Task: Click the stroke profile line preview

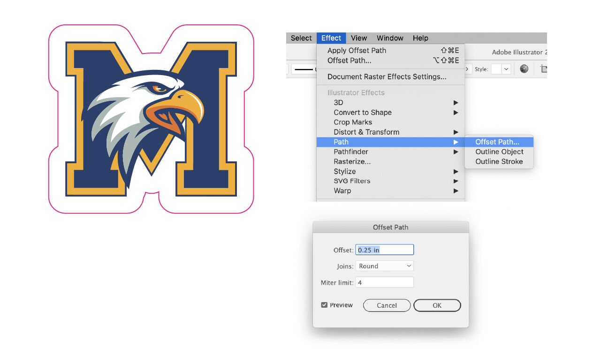Action: (x=304, y=69)
